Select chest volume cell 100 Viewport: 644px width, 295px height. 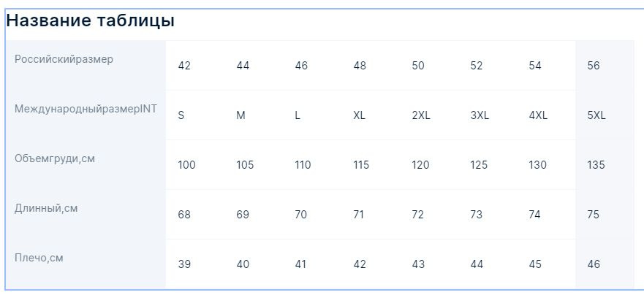tap(186, 165)
